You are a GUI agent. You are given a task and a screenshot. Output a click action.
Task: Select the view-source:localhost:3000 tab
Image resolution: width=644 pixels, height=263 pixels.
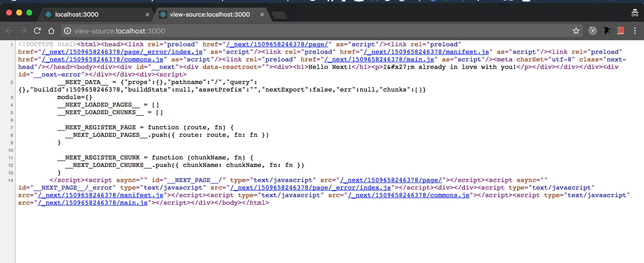coord(212,14)
